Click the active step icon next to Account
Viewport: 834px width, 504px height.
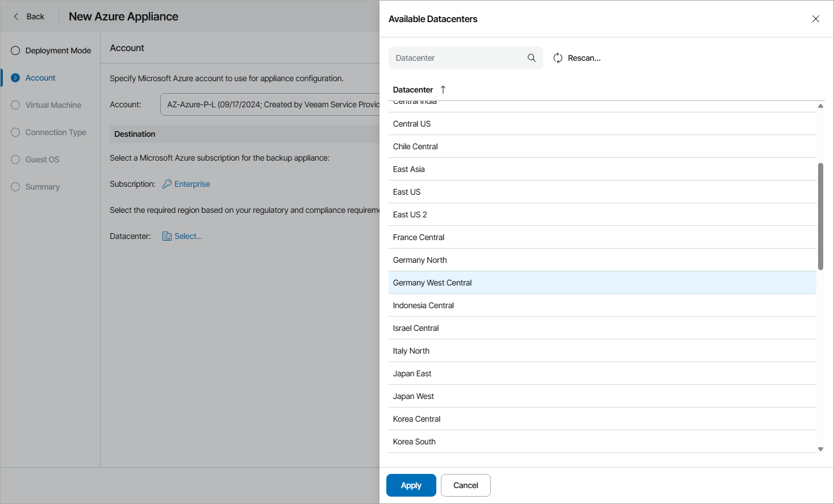pos(15,77)
